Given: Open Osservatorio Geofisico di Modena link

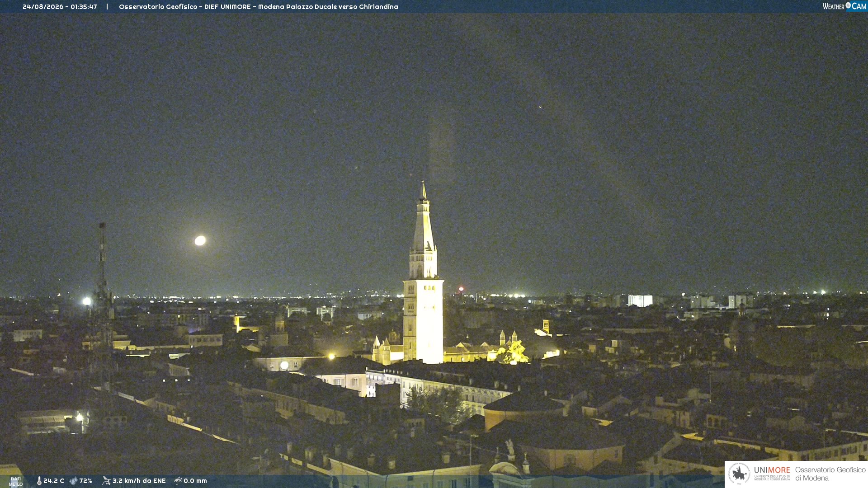Looking at the screenshot, I should tap(830, 474).
